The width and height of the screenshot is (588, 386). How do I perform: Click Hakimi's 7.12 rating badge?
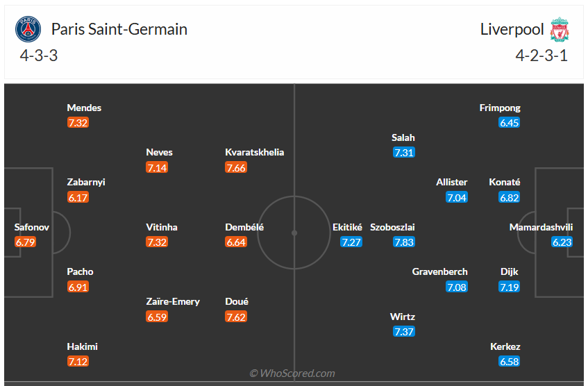click(78, 362)
